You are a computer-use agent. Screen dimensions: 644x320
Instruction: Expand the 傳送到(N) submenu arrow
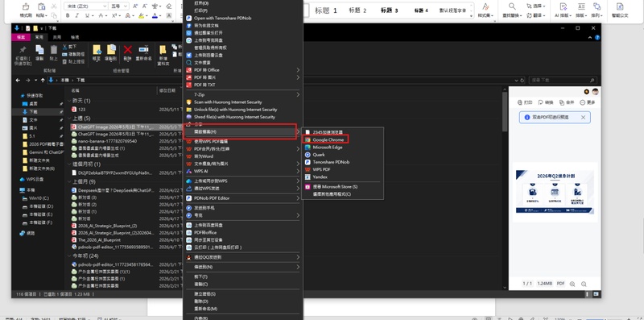coord(298,268)
